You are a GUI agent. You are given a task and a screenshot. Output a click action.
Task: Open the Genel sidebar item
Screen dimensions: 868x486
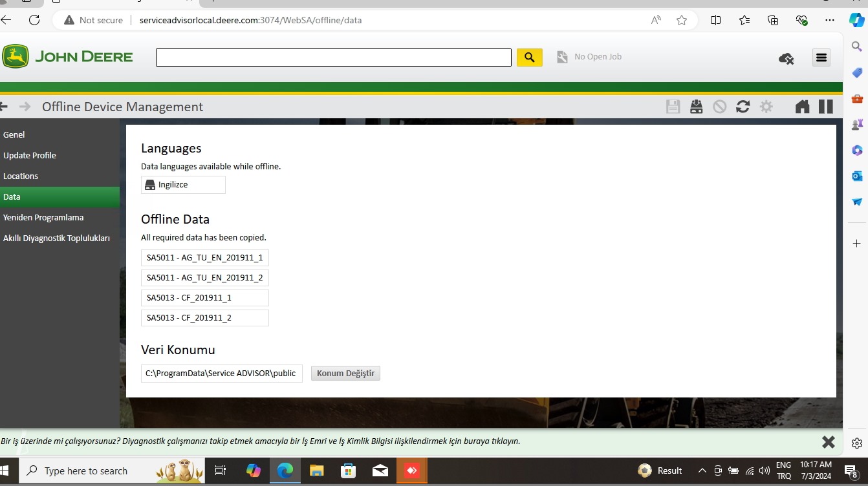(14, 134)
